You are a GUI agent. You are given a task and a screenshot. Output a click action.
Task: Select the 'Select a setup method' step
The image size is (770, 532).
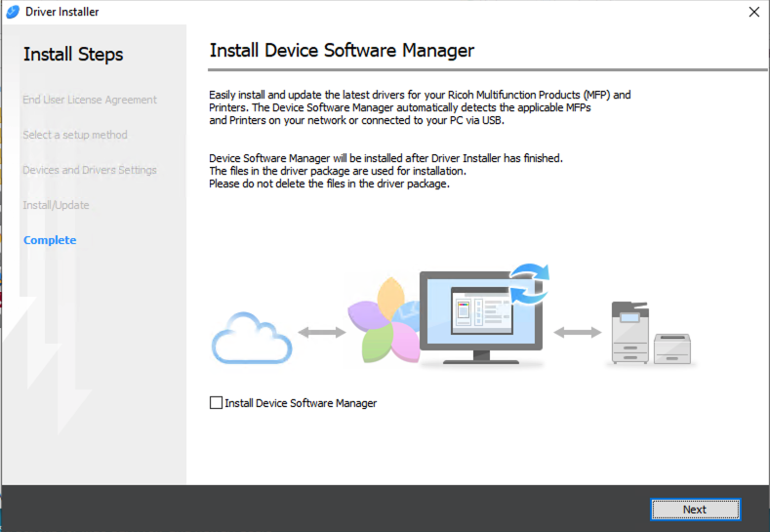(75, 135)
